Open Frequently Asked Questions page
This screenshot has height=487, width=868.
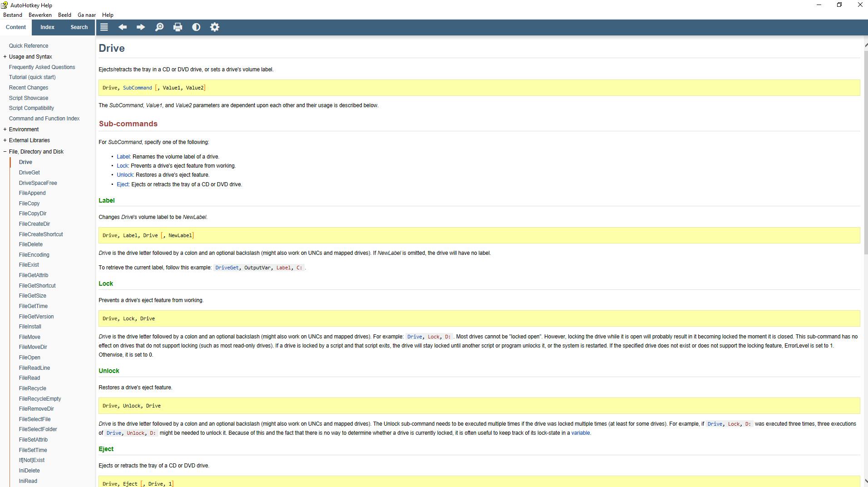pyautogui.click(x=42, y=67)
